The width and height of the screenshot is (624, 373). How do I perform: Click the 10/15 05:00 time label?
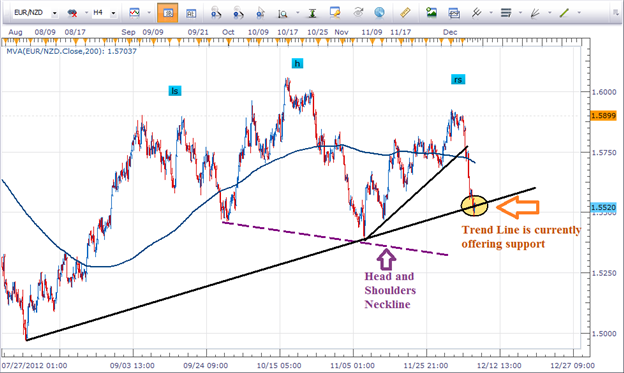click(279, 365)
